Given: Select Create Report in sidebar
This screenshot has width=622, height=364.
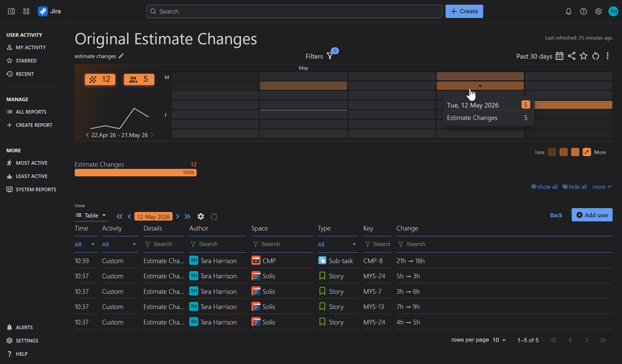Looking at the screenshot, I should click(29, 125).
